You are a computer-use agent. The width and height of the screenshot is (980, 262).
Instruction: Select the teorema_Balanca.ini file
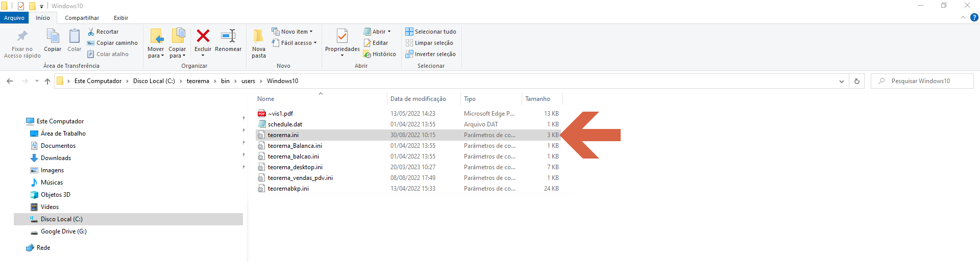click(408, 146)
